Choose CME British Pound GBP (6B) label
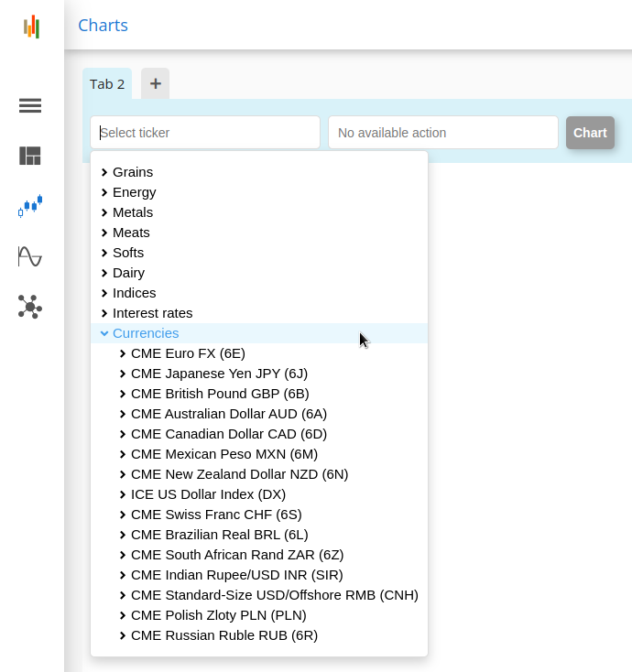 click(220, 394)
